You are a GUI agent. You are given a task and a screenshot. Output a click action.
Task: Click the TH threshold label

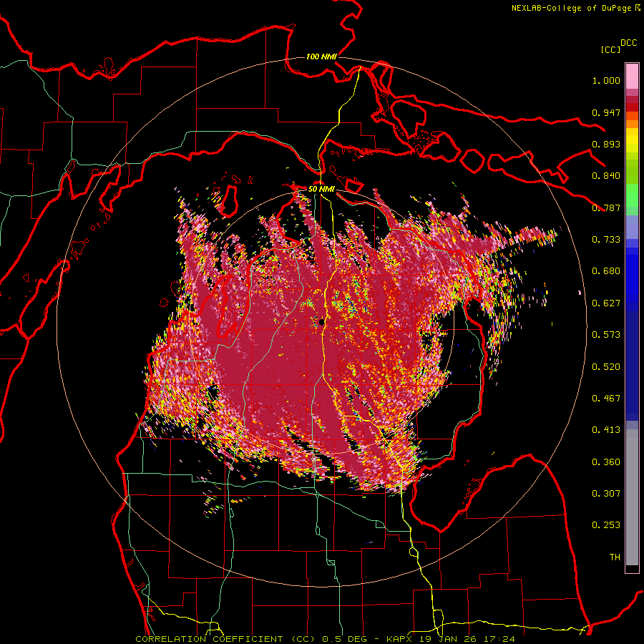[615, 557]
